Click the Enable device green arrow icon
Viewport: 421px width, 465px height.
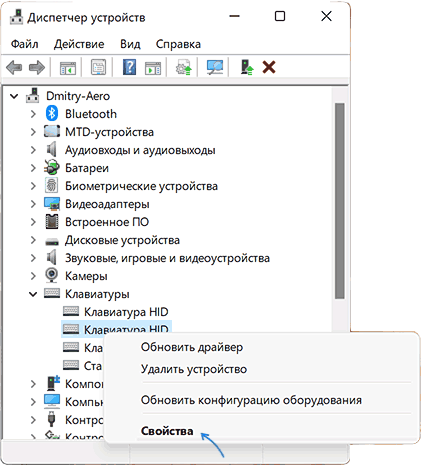[x=247, y=68]
